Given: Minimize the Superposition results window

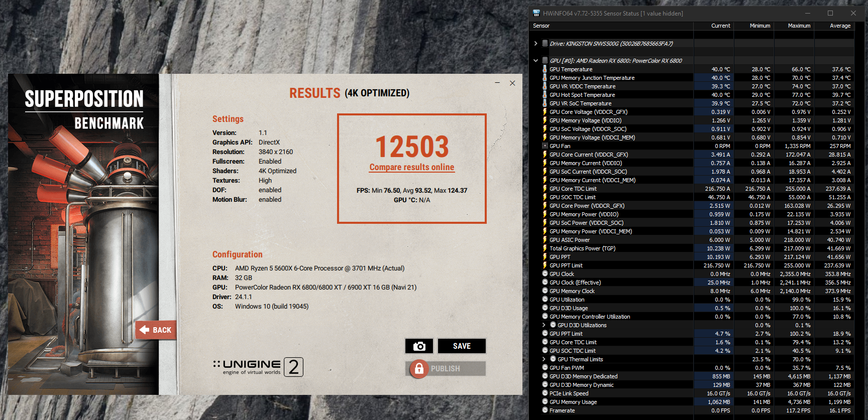Looking at the screenshot, I should pos(497,83).
